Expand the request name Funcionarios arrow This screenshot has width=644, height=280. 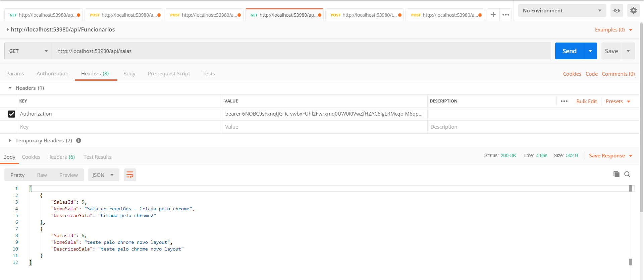8,29
